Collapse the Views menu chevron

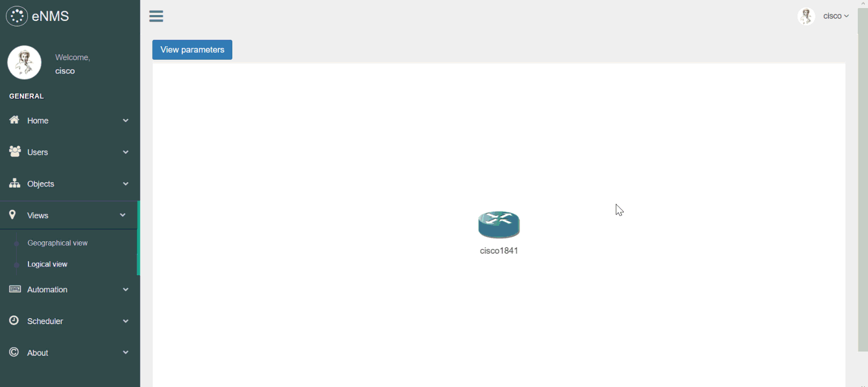(x=123, y=215)
